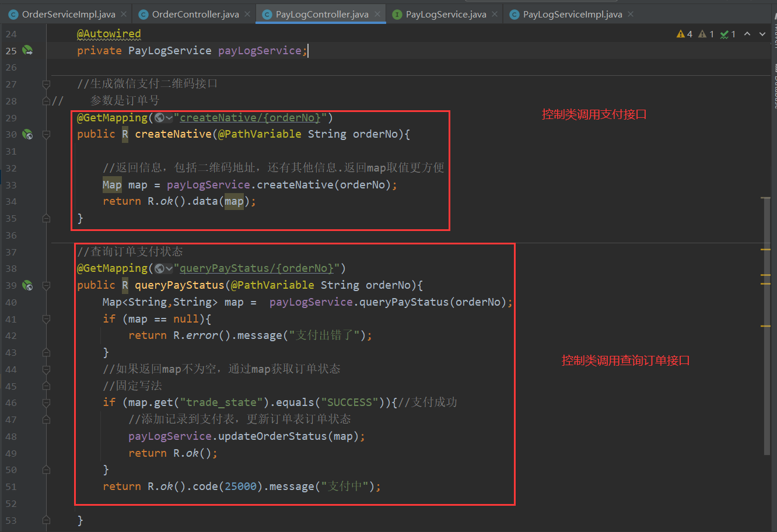Collapse the if map null block on line 41
The image size is (777, 532).
[46, 319]
